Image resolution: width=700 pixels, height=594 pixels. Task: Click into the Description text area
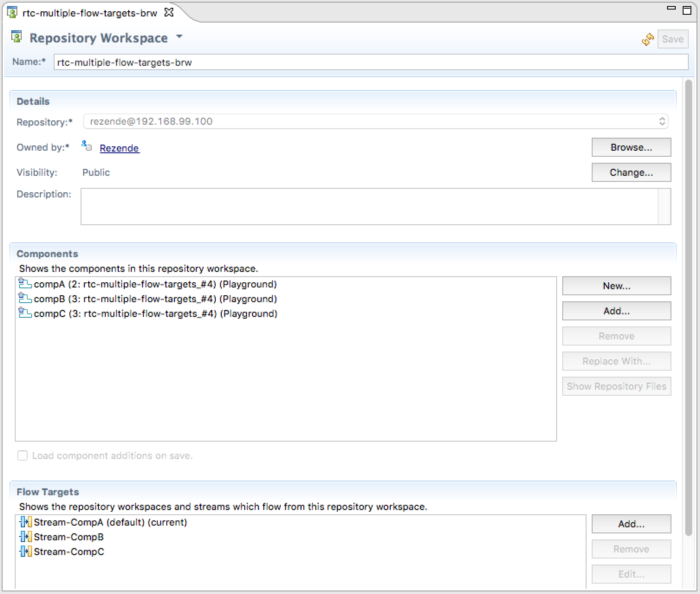click(x=369, y=207)
